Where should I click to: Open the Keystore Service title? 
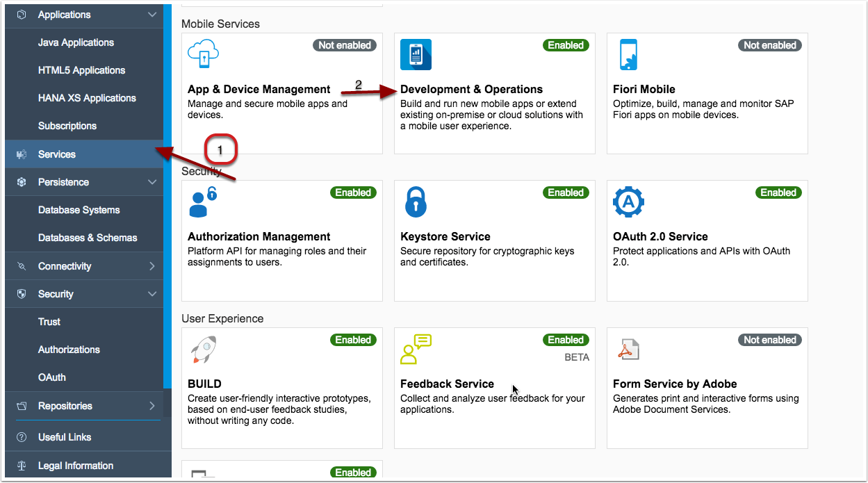445,236
